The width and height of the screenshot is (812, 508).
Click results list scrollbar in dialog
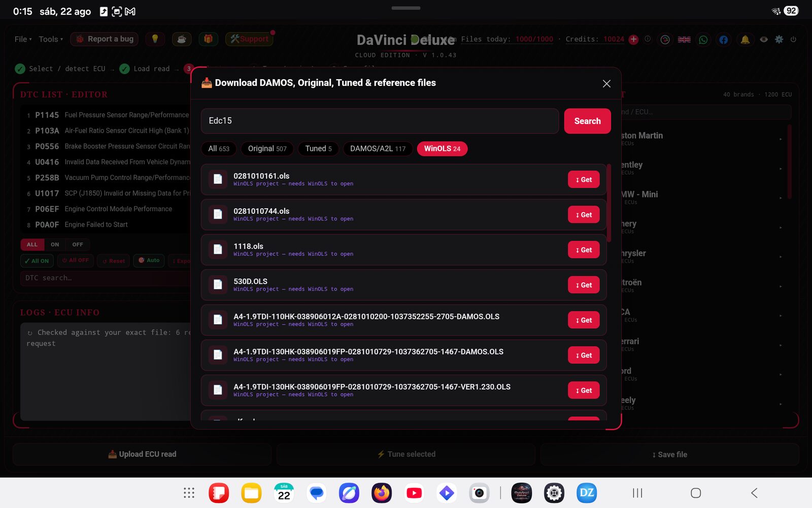click(608, 203)
